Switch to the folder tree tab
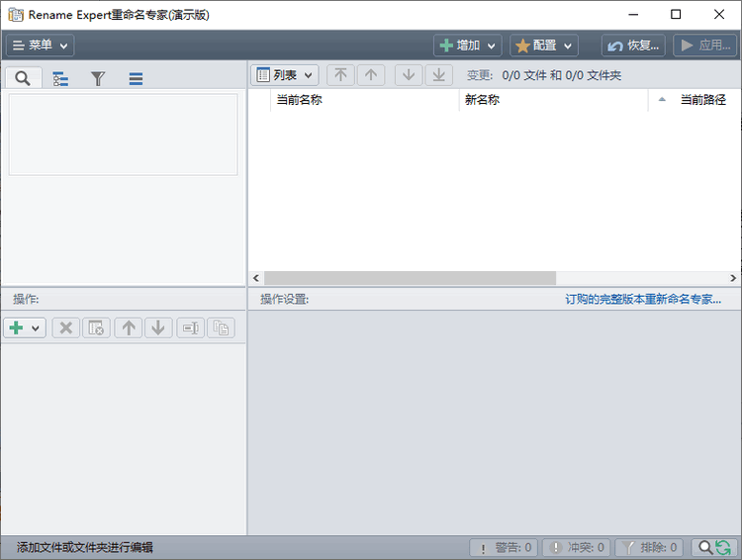The image size is (742, 560). coord(60,78)
